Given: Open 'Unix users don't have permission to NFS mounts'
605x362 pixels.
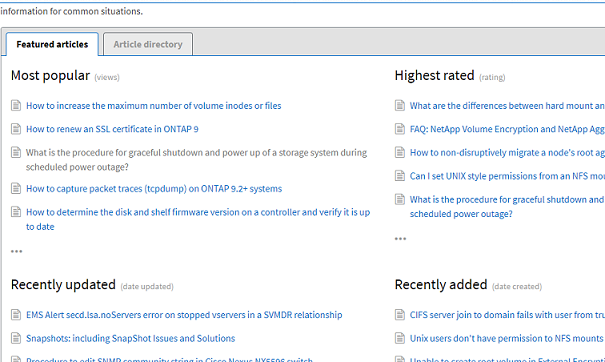Looking at the screenshot, I should pos(506,338).
